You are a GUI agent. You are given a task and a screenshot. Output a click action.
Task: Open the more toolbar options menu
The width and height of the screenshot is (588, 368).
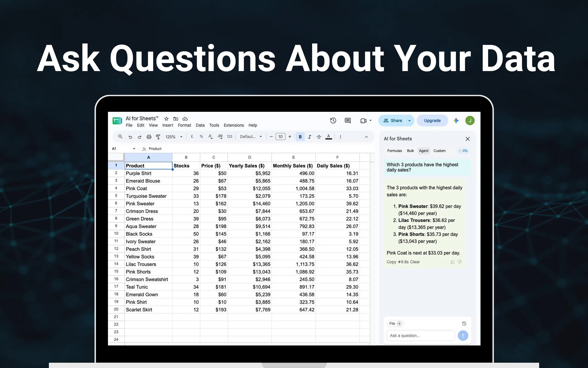(x=340, y=137)
